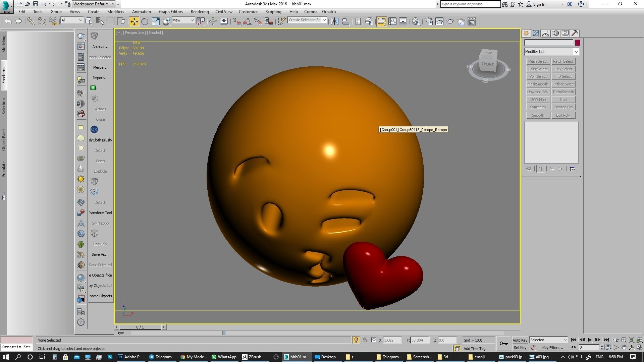Open the Modify panel tab

pos(536,33)
